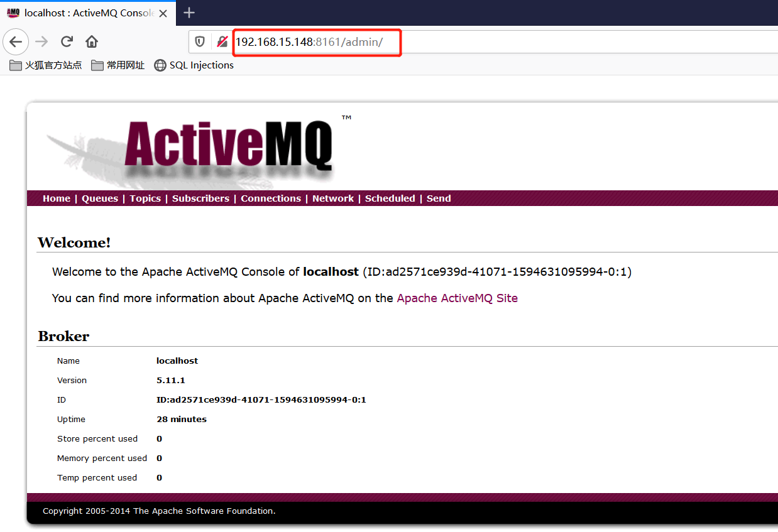Go to the browser Home icon
The image size is (778, 532).
coord(92,42)
